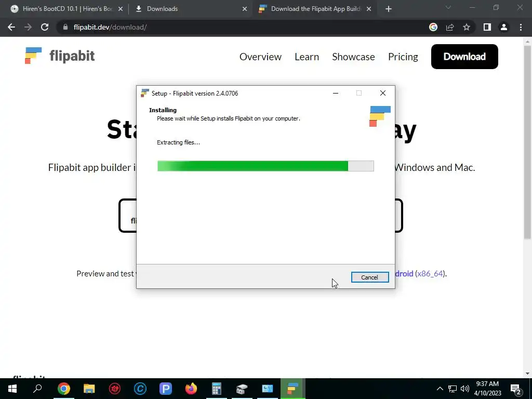
Task: Open the purple P taskbar app
Action: pyautogui.click(x=166, y=389)
